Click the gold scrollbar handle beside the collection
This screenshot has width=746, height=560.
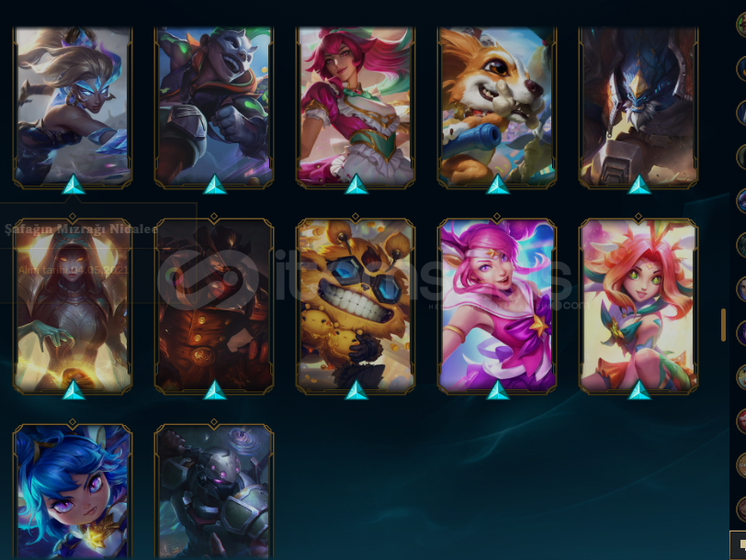tap(723, 325)
